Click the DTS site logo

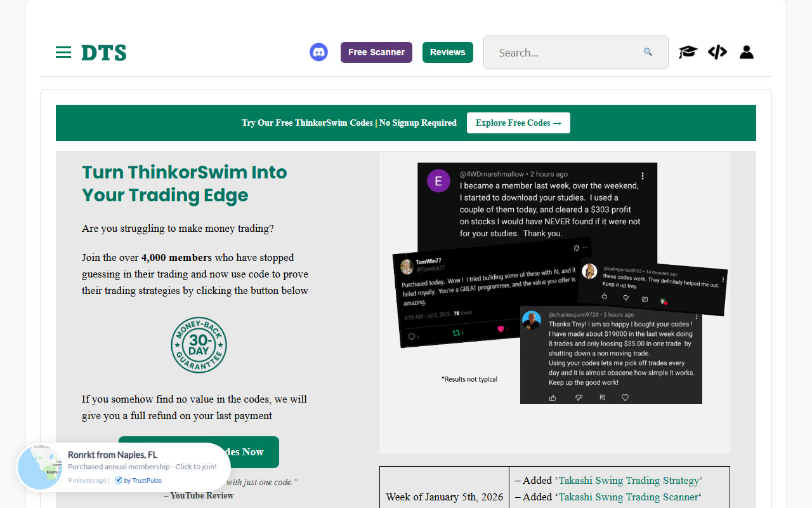coord(104,53)
